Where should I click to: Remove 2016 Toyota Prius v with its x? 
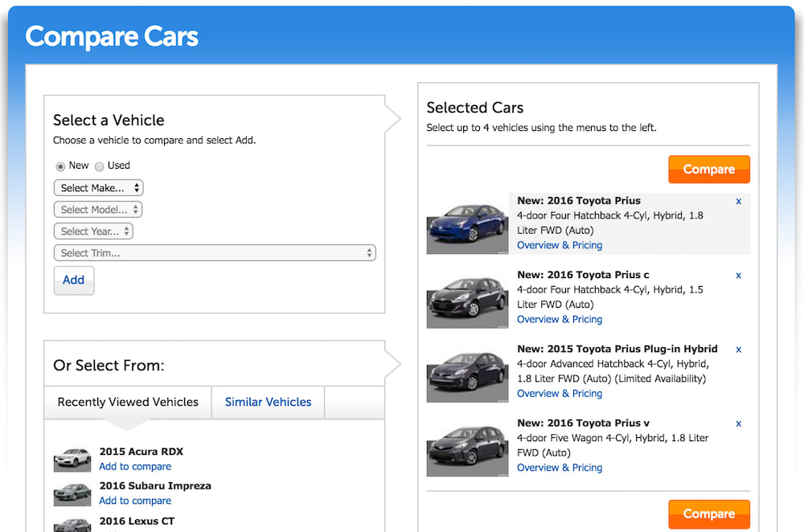coord(738,424)
